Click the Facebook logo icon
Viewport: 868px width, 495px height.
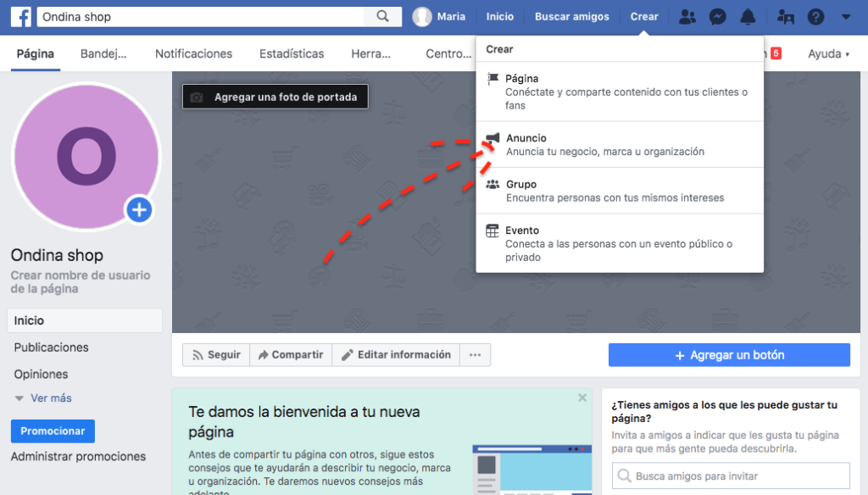[x=21, y=17]
